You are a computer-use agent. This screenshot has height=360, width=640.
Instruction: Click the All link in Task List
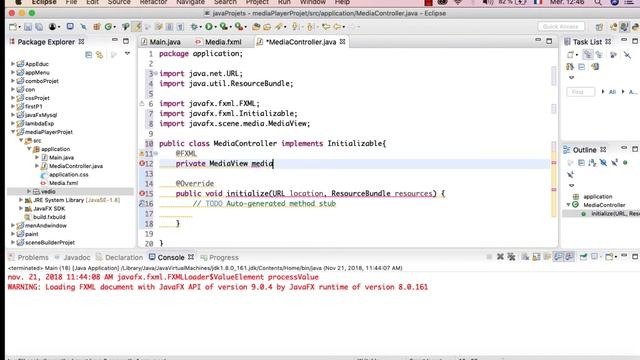click(612, 92)
